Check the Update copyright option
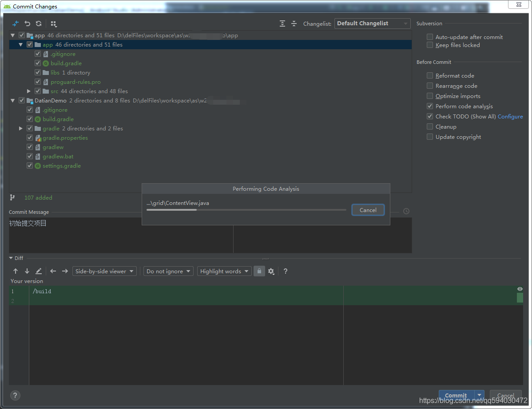Image resolution: width=532 pixels, height=409 pixels. pyautogui.click(x=429, y=137)
